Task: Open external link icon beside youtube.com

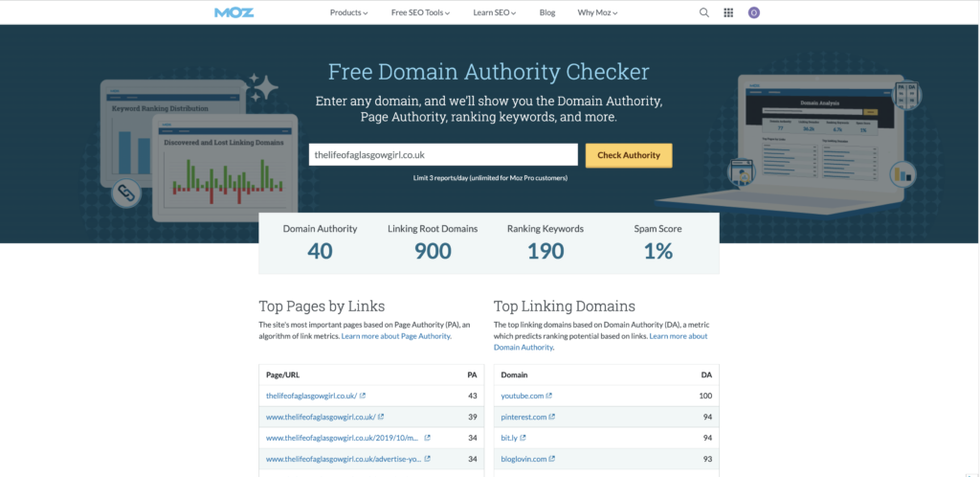Action: pos(549,396)
